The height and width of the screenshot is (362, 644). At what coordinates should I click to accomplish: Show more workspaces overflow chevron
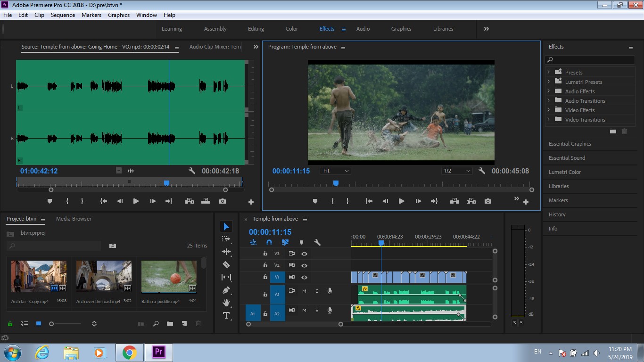pos(486,29)
